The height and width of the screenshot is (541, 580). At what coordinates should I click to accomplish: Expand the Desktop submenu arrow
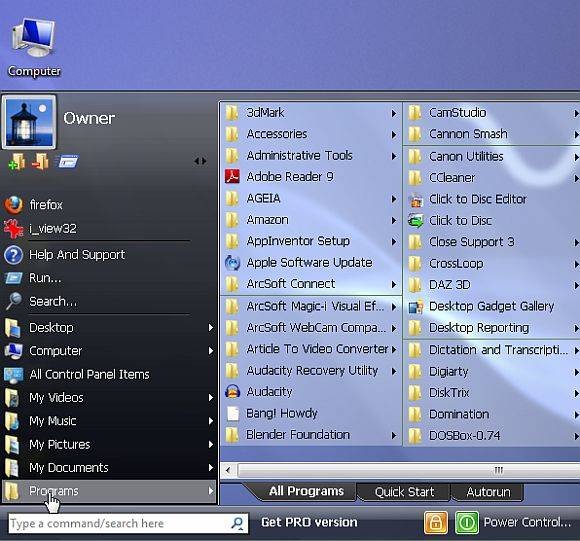click(x=210, y=328)
